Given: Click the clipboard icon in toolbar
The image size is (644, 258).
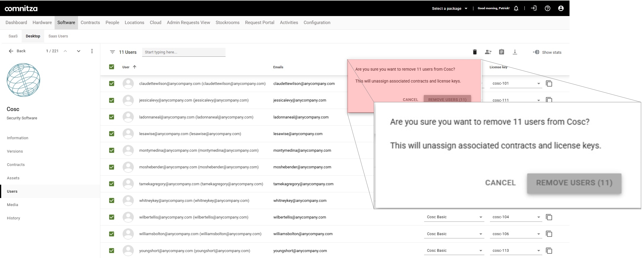Looking at the screenshot, I should [502, 52].
